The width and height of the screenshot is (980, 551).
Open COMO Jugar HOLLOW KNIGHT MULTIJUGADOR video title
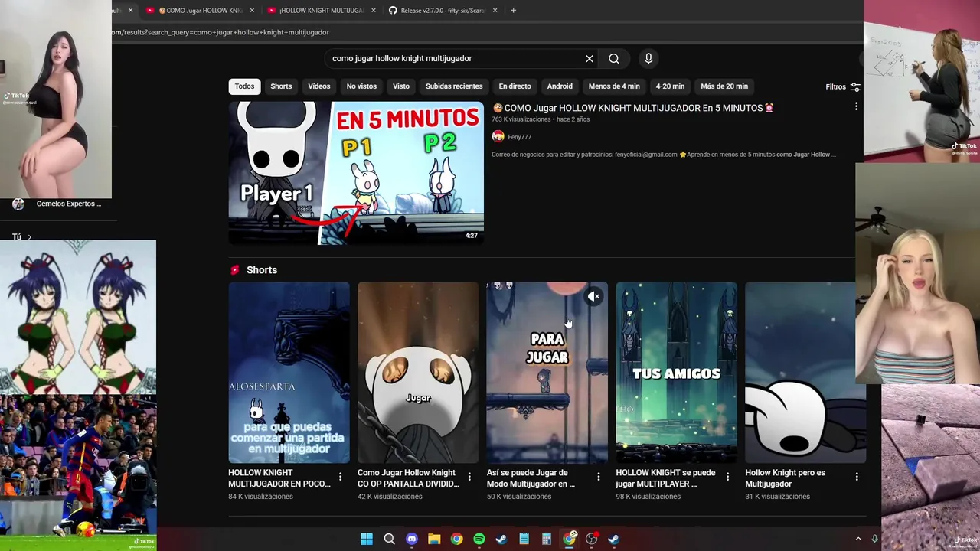(633, 108)
